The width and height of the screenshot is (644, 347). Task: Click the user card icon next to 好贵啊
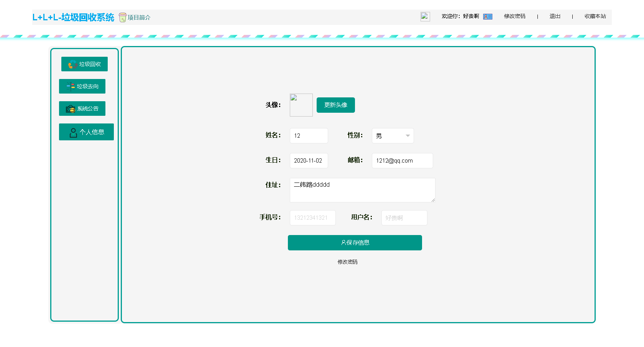(x=487, y=16)
